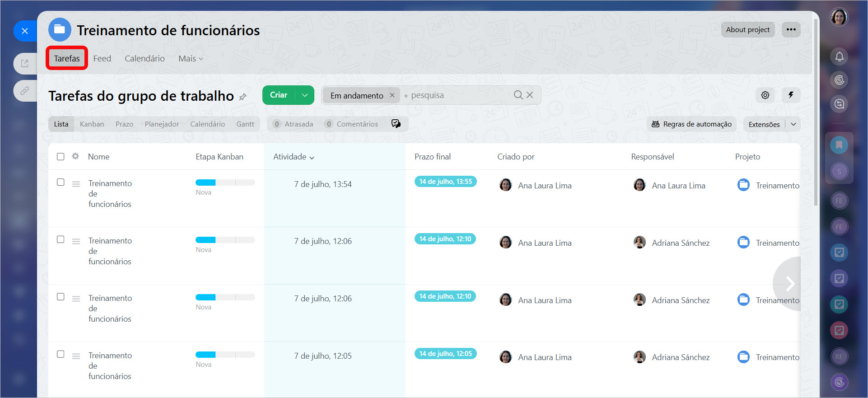Click the vertical scrollbar
This screenshot has height=398, width=868.
click(816, 113)
